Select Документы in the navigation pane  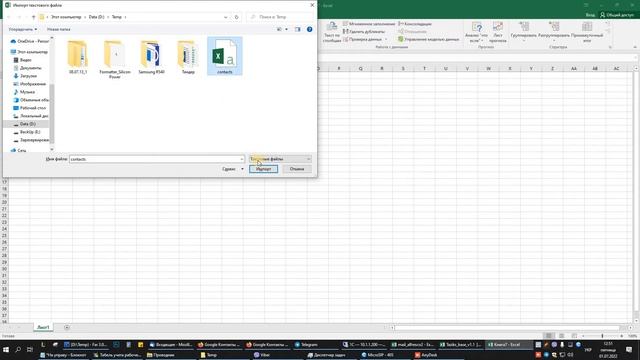coord(28,68)
